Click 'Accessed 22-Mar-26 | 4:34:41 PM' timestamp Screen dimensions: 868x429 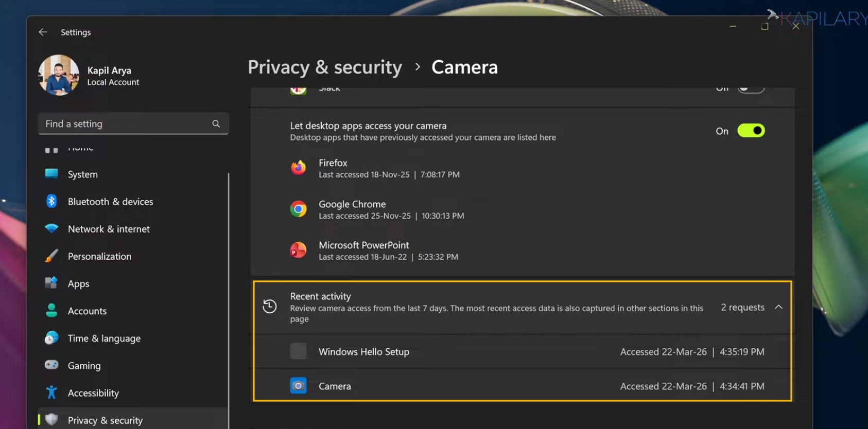click(692, 386)
